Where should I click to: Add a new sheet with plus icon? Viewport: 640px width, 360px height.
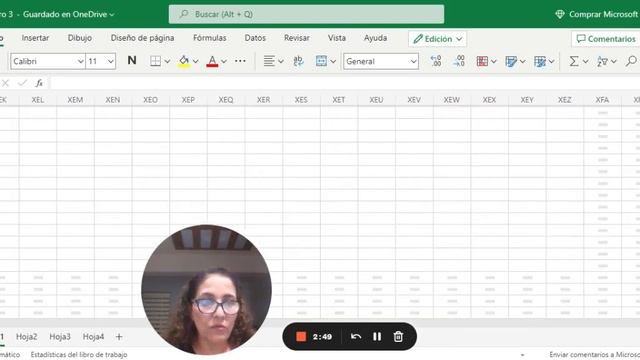point(119,337)
